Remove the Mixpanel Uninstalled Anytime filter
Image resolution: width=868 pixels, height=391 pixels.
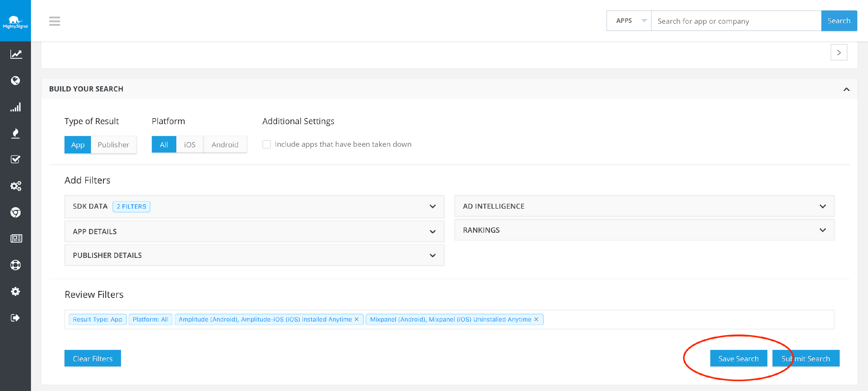[x=536, y=320]
